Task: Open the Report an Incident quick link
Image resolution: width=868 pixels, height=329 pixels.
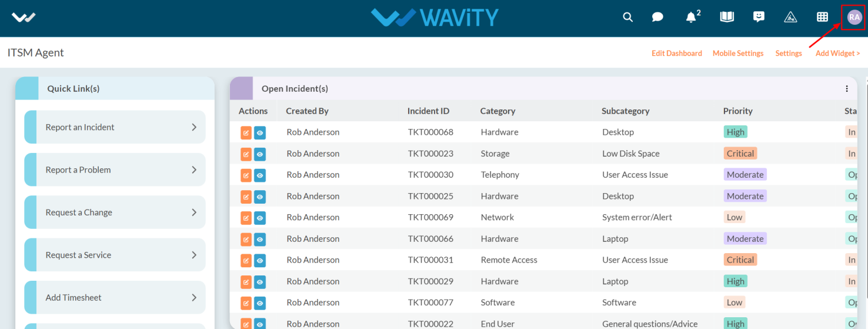Action: (115, 127)
